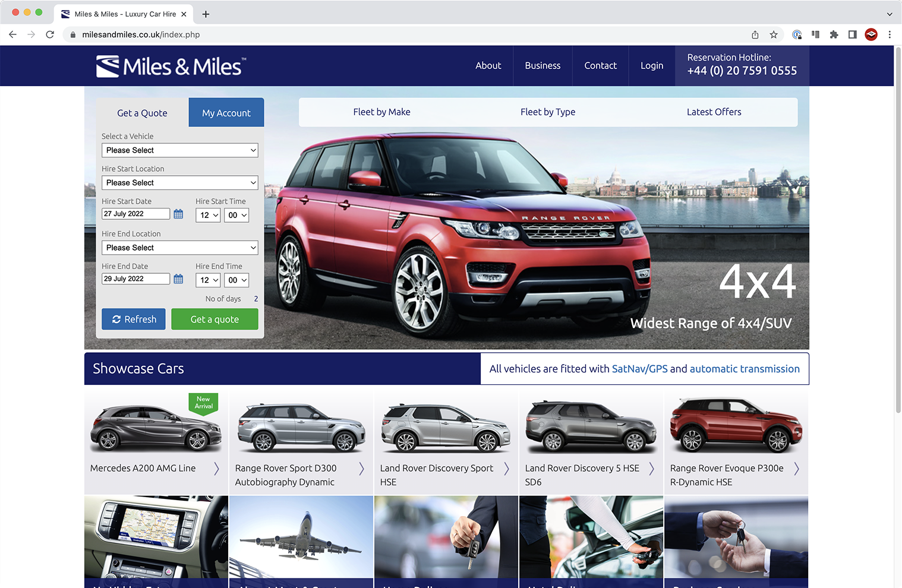Image resolution: width=902 pixels, height=588 pixels.
Task: Toggle the browser side panel icon
Action: click(x=852, y=34)
